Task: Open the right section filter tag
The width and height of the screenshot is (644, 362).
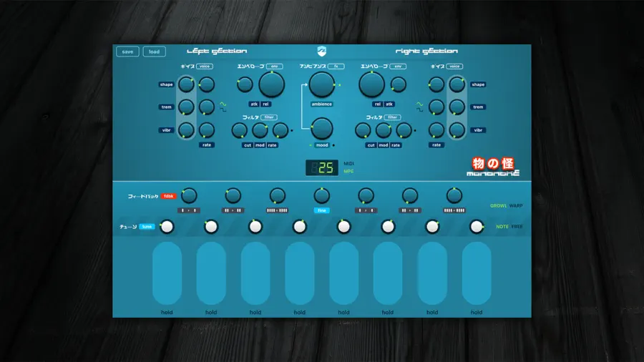Action: click(x=392, y=117)
